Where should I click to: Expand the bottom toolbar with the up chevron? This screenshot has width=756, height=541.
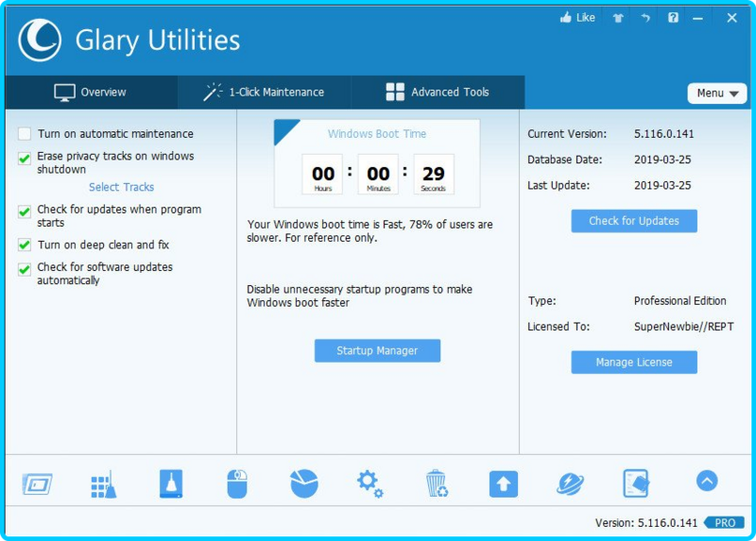tap(707, 481)
